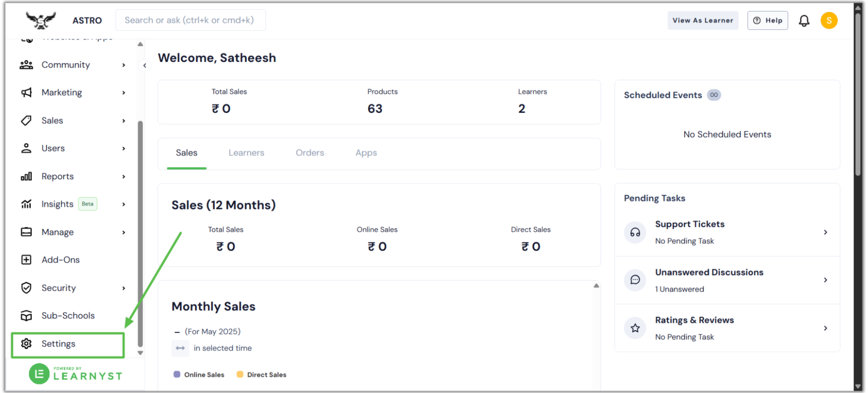868x393 pixels.
Task: Click the Reports bar chart icon
Action: click(26, 176)
